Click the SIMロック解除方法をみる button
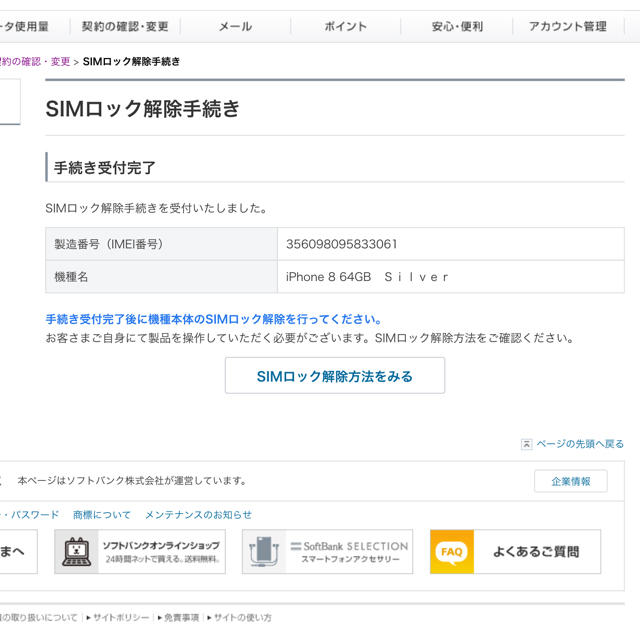Screen dimensions: 640x640 point(335,376)
